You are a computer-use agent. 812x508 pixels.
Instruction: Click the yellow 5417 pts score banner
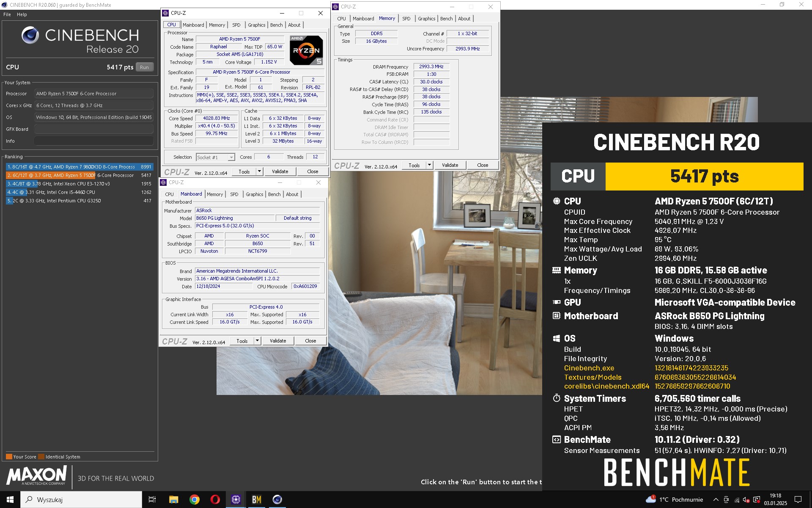[704, 177]
